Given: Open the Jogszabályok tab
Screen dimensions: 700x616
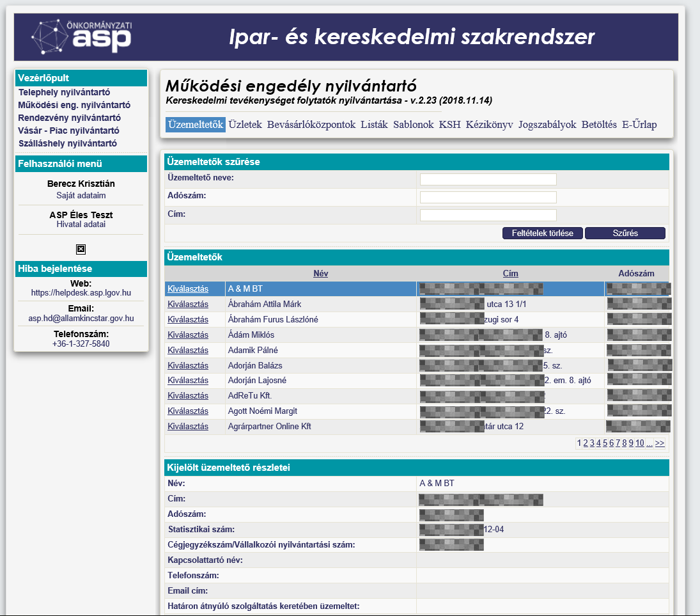Looking at the screenshot, I should point(547,125).
